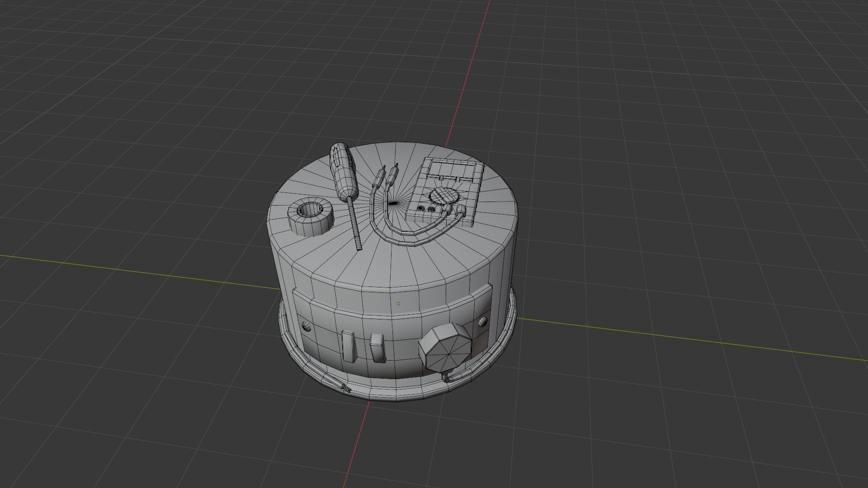868x488 pixels.
Task: Click the shorter right switch on the front panel
Action: tap(377, 347)
